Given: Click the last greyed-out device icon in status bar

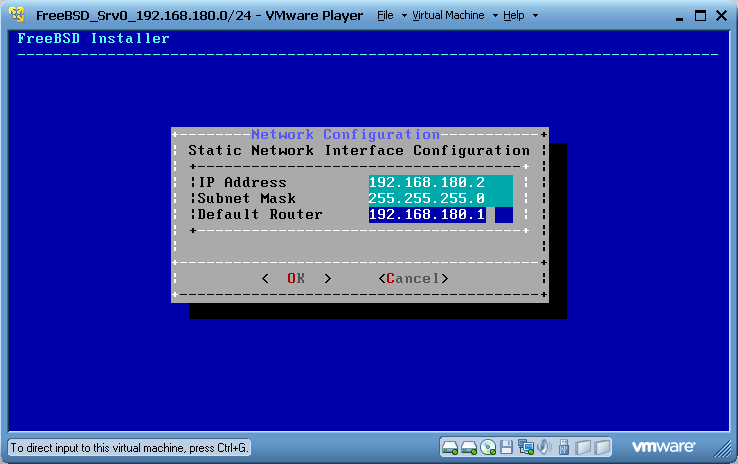Looking at the screenshot, I should coord(602,447).
